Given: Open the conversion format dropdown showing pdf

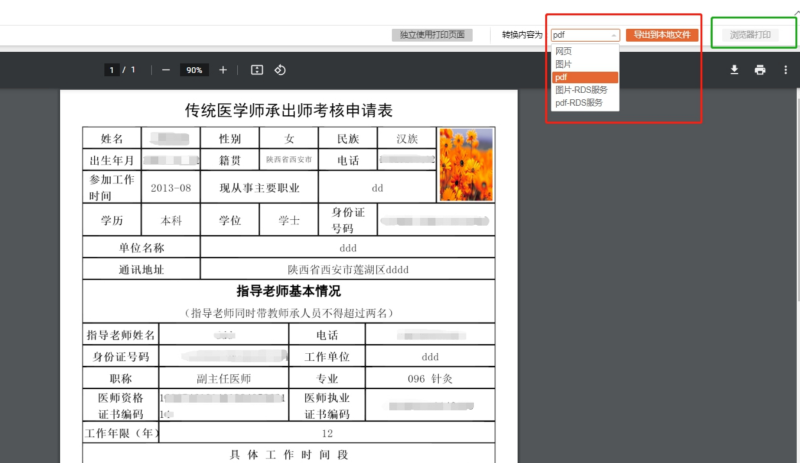Looking at the screenshot, I should 585,34.
